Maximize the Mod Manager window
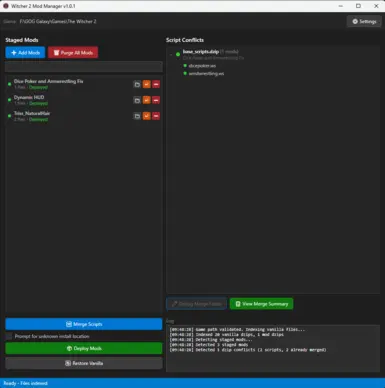The width and height of the screenshot is (385, 388). tap(358, 6)
